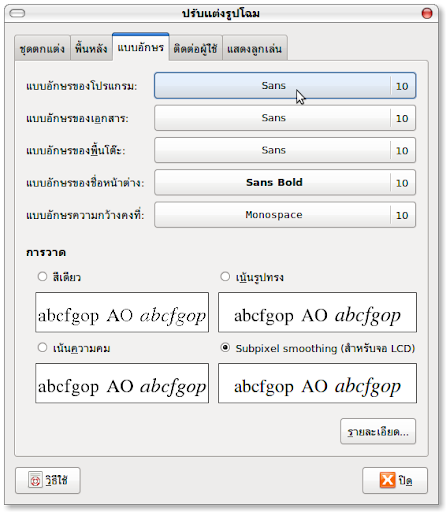Select Subpixel smoothing (LCD) radio button
The height and width of the screenshot is (512, 446).
(x=225, y=348)
